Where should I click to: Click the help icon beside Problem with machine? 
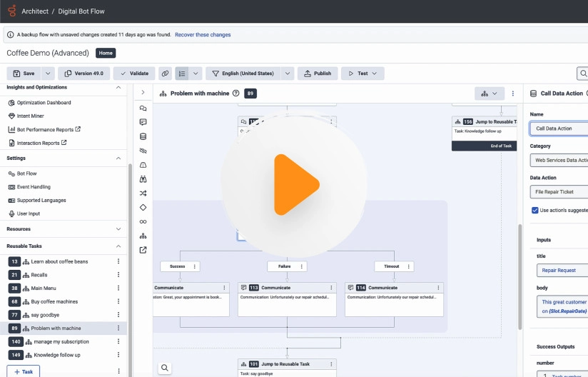(x=236, y=94)
